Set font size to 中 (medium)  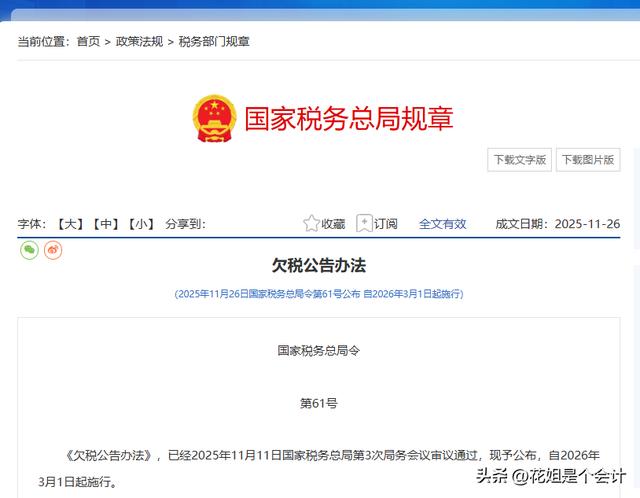tap(106, 224)
